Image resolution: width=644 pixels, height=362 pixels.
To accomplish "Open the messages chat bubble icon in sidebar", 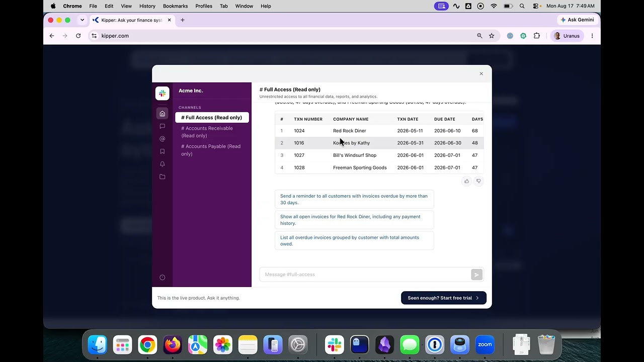I will point(162,126).
